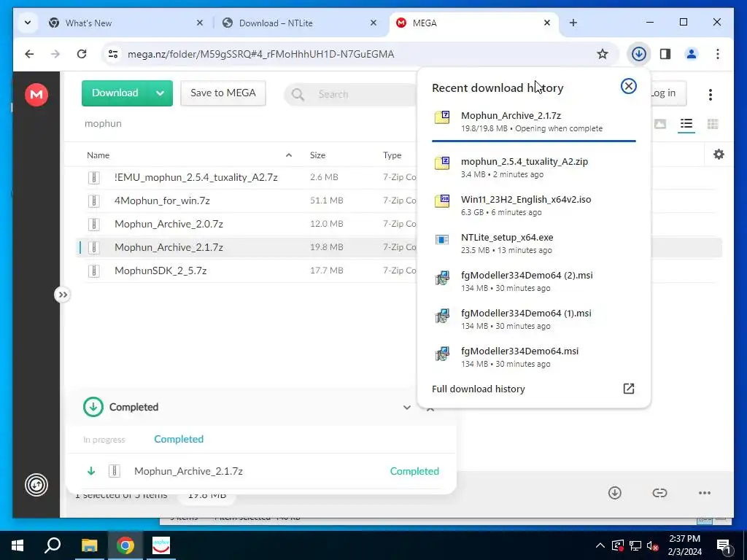Open NTLite_setup_x64.exe download entry

coord(533,244)
